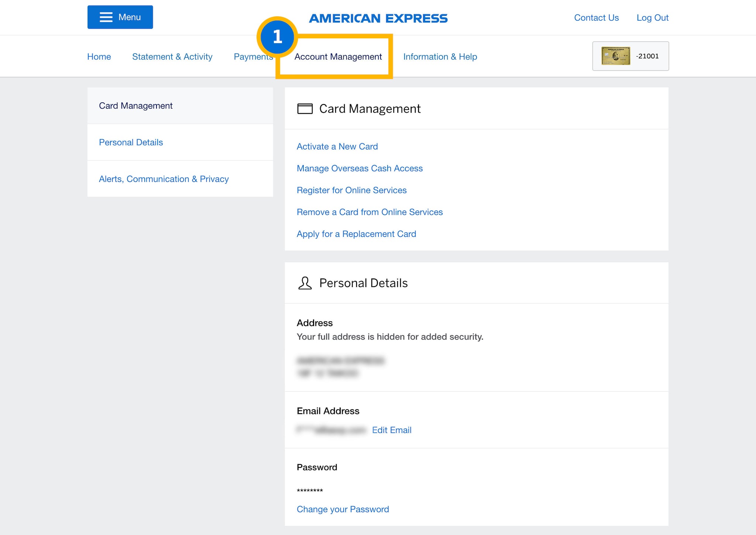Open Alerts, Communication & Privacy sidebar item
The width and height of the screenshot is (756, 535).
pos(164,179)
